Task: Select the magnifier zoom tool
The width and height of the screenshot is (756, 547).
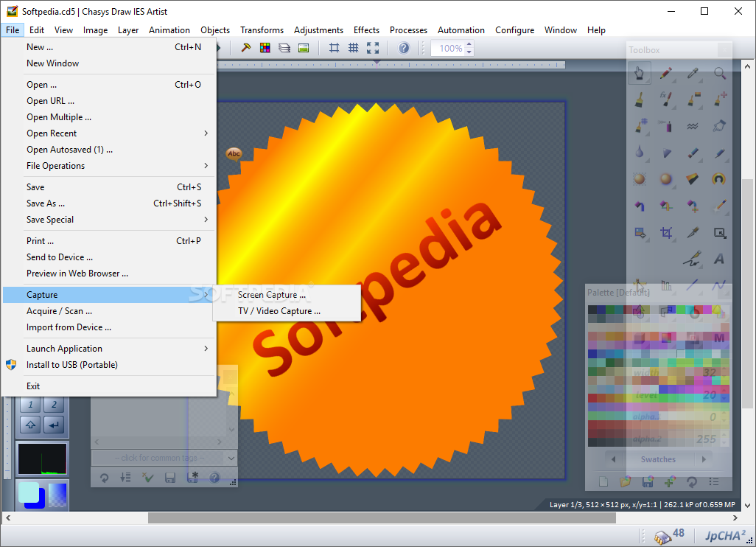Action: point(719,73)
